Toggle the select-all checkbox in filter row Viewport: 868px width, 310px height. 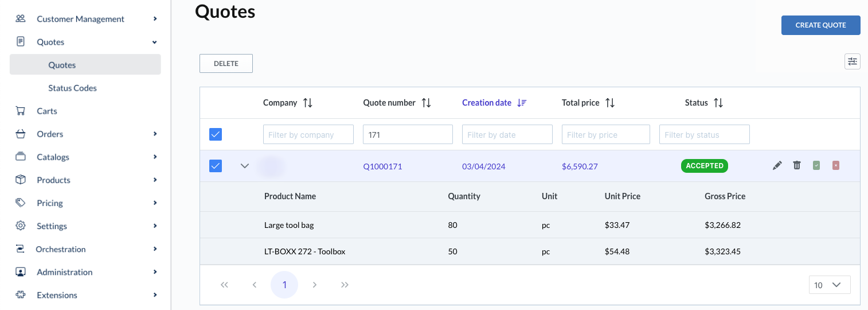coord(216,134)
